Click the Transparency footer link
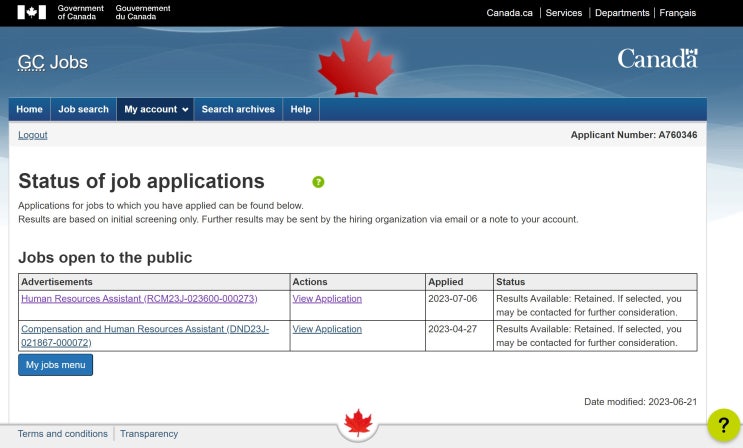This screenshot has height=448, width=743. (149, 434)
